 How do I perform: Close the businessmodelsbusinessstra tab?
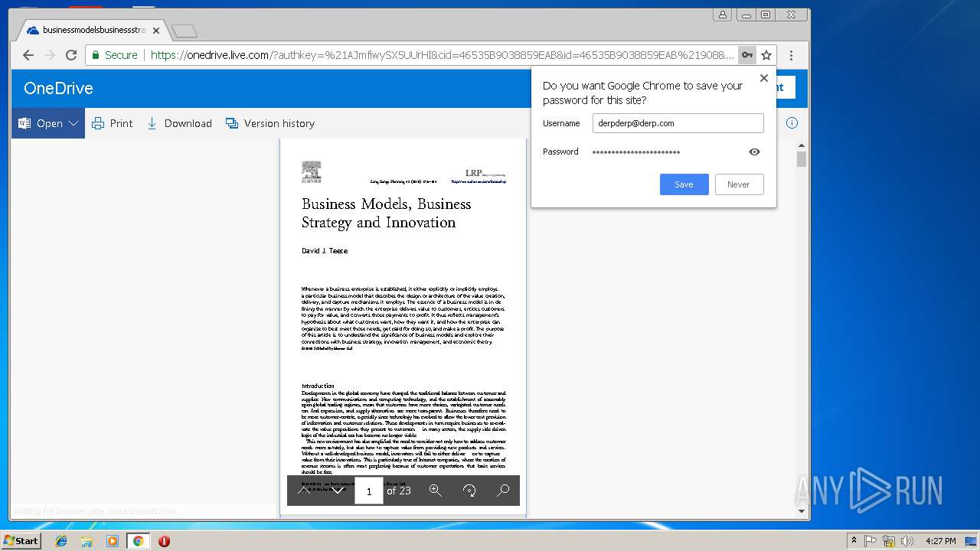click(x=156, y=31)
